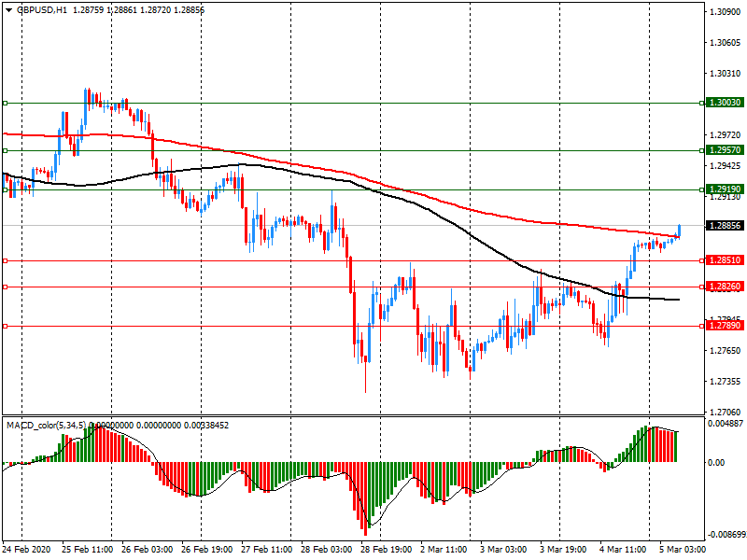This screenshot has height=560, width=747.
Task: Click the MACD scale value 0.004887
Action: coord(726,424)
